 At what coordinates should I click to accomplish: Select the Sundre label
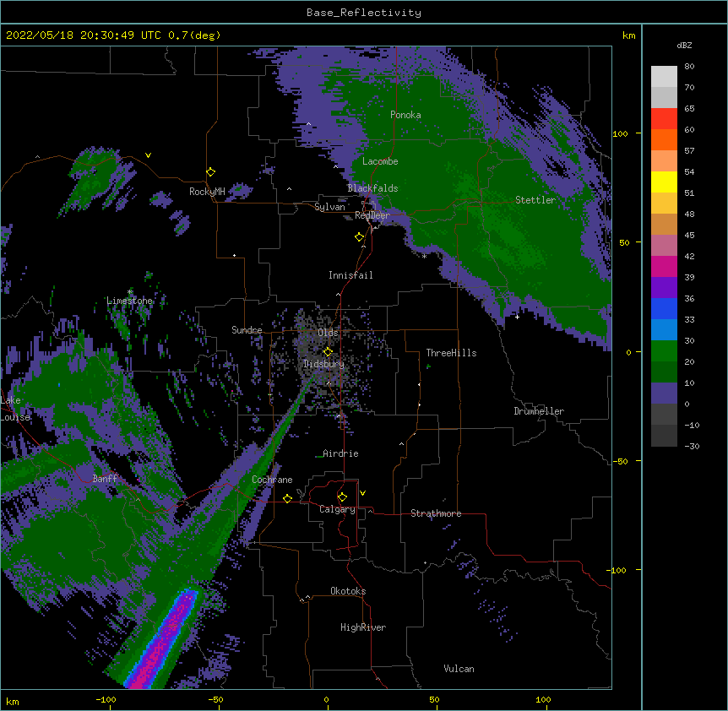tap(247, 330)
